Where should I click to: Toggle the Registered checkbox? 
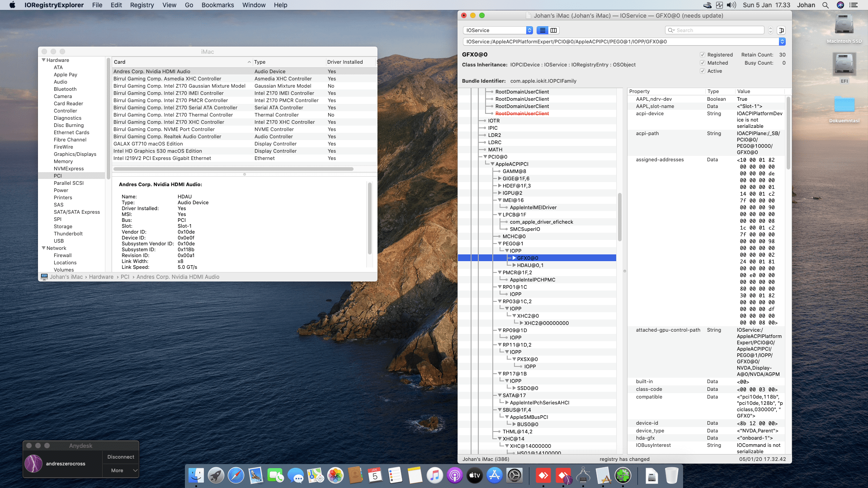tap(703, 55)
